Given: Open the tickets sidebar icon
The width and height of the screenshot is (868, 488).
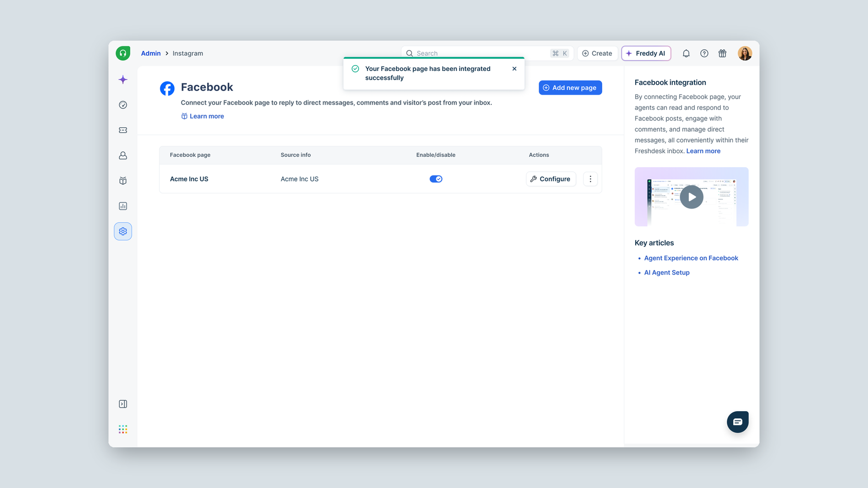Looking at the screenshot, I should tap(123, 130).
